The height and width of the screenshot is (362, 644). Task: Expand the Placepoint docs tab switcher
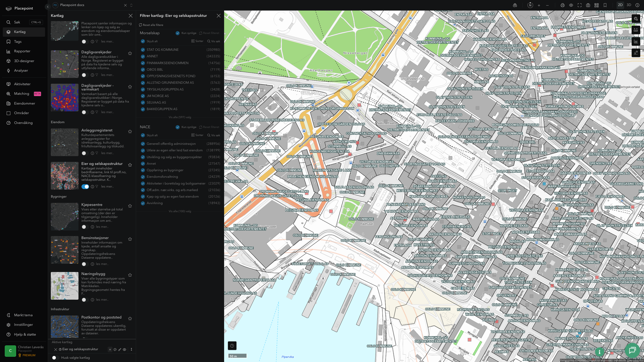[131, 5]
